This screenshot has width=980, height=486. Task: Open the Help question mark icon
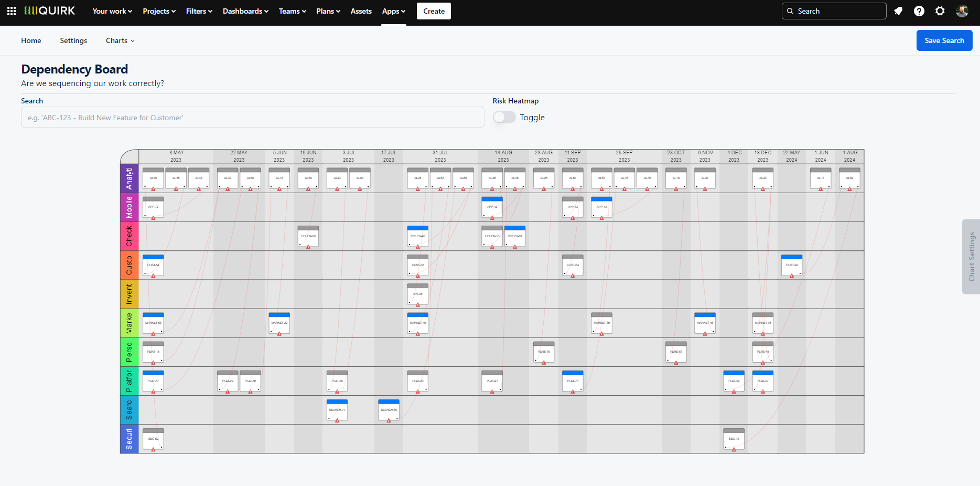919,11
